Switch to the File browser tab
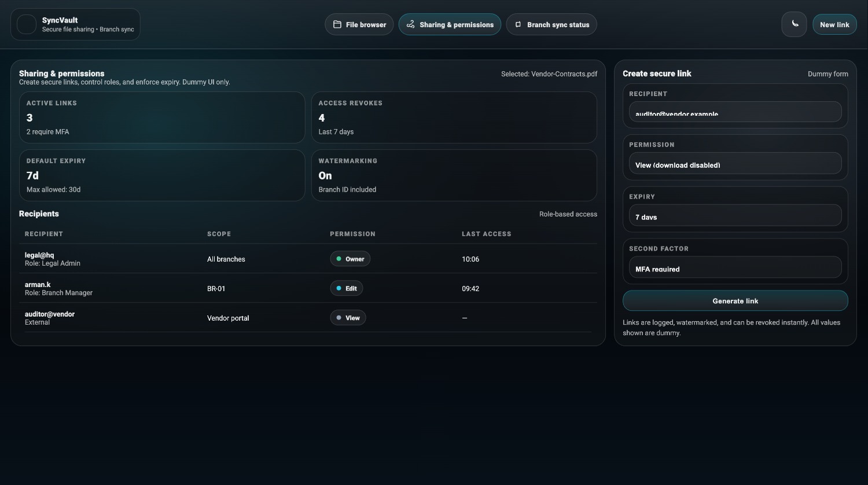Viewport: 868px width, 485px height. pyautogui.click(x=359, y=24)
